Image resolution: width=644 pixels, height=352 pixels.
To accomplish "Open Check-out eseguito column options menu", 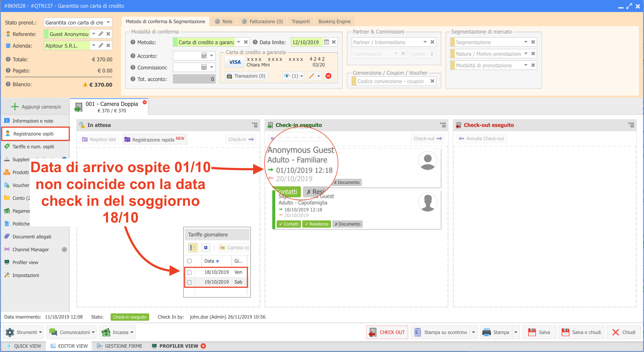I will [631, 125].
